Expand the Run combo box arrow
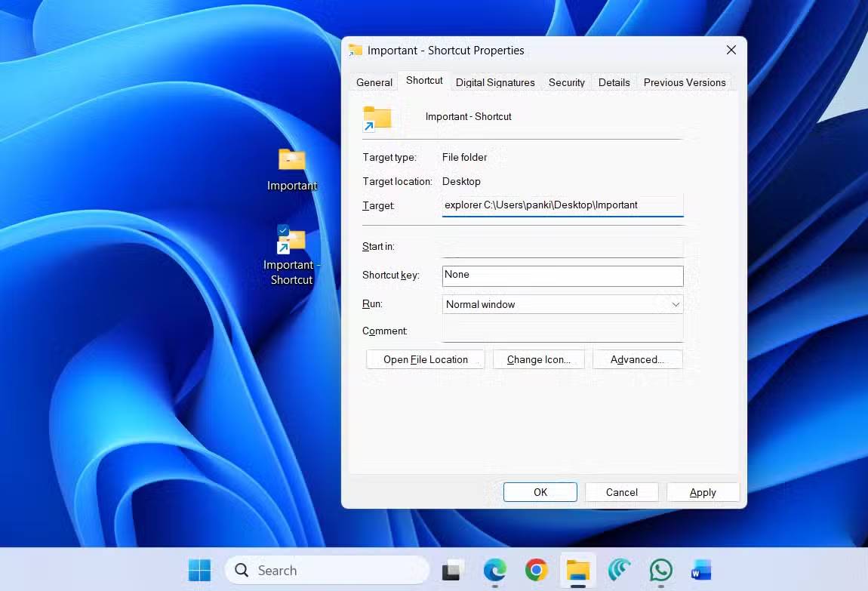Screen dimensions: 868x591 click(676, 304)
